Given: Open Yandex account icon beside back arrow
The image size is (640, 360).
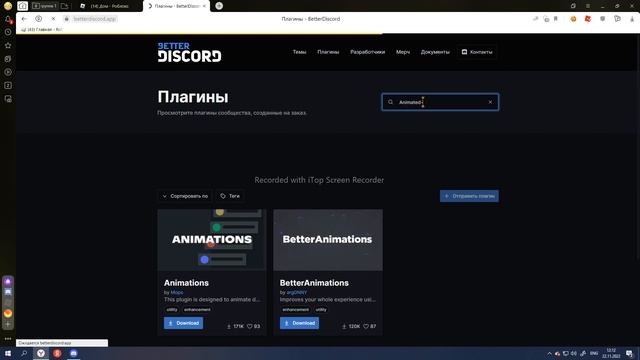Looking at the screenshot, I should [38, 19].
